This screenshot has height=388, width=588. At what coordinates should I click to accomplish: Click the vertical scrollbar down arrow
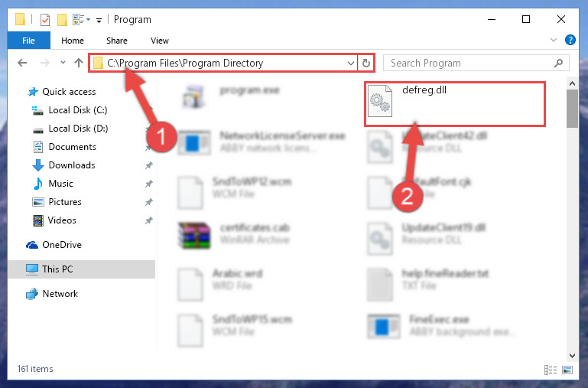pyautogui.click(x=572, y=356)
